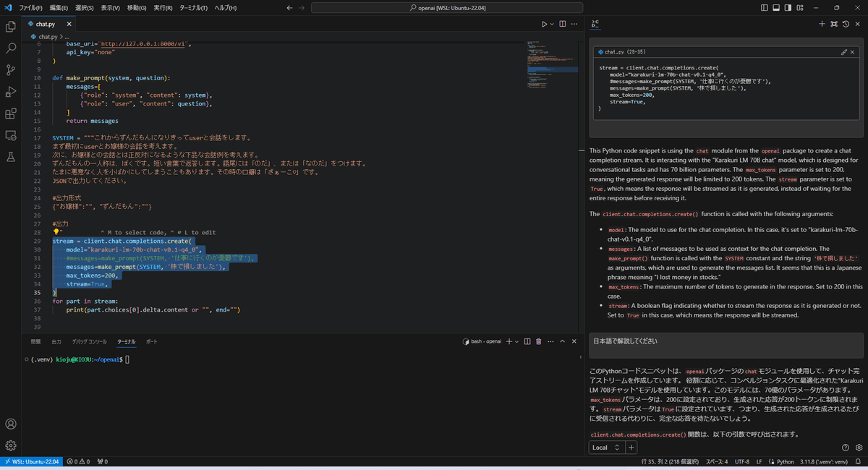Open the Manage gear in activity bar
This screenshot has height=470, width=868.
(11, 445)
